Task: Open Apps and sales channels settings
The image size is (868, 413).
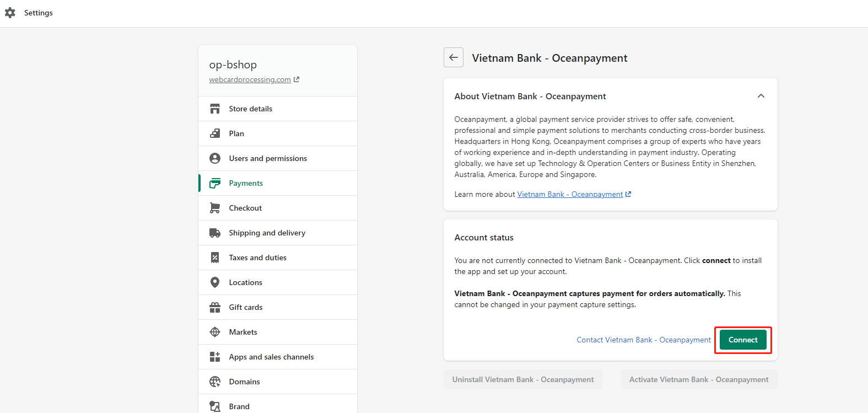Action: tap(271, 357)
